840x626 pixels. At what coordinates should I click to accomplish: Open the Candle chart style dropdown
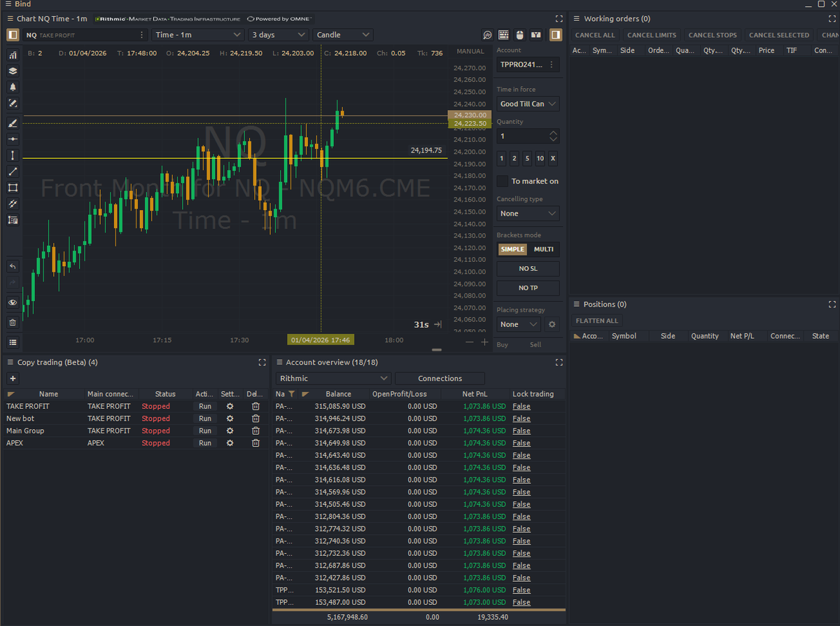pos(343,34)
